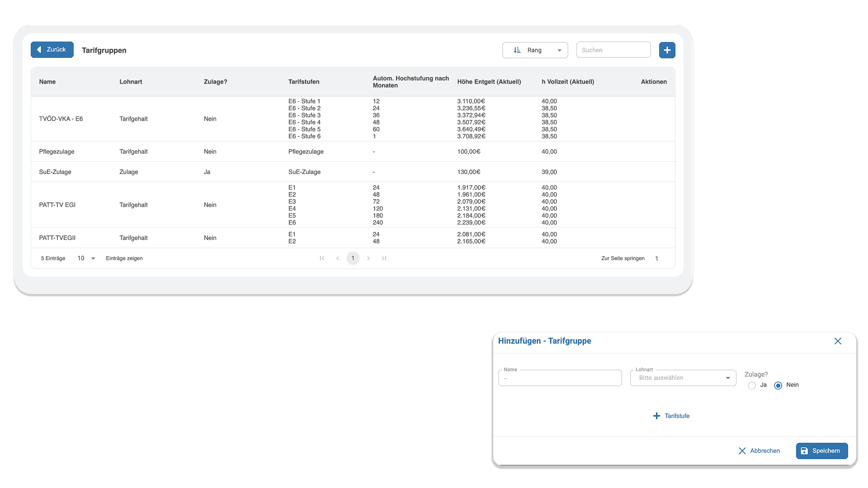Click the Name column header
The image size is (868, 488).
tap(47, 82)
